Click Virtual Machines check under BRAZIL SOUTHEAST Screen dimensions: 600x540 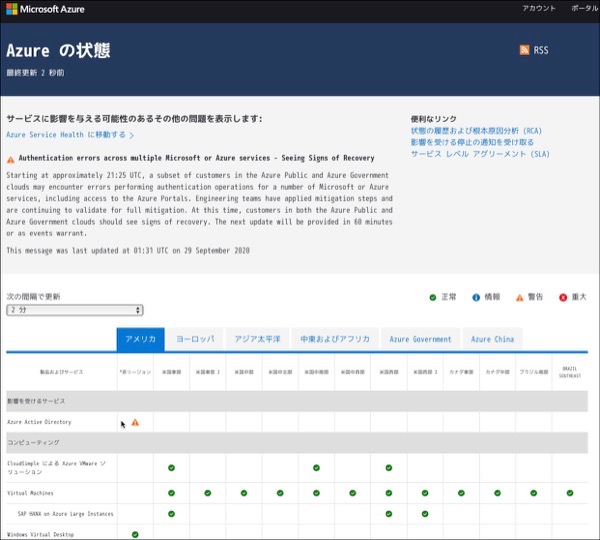tap(570, 493)
